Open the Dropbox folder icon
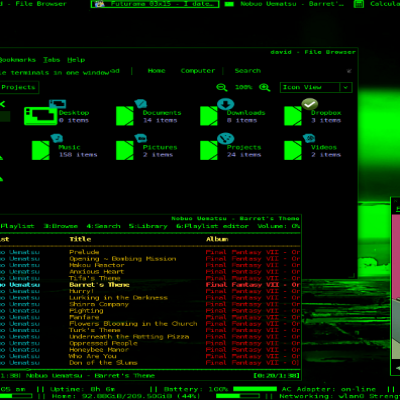The image size is (400, 400). [293, 116]
